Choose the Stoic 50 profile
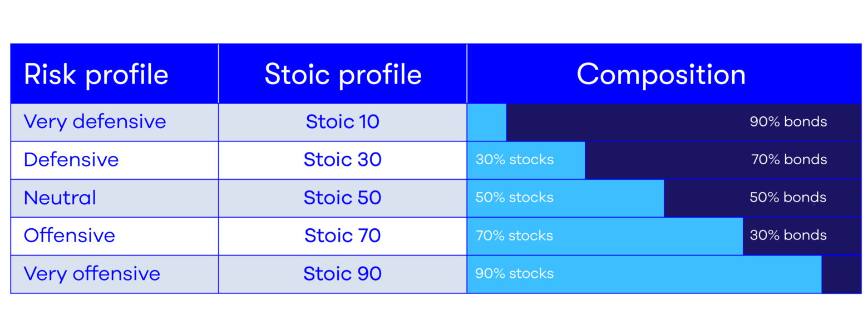Screen dimensions: 868x334 tap(343, 198)
